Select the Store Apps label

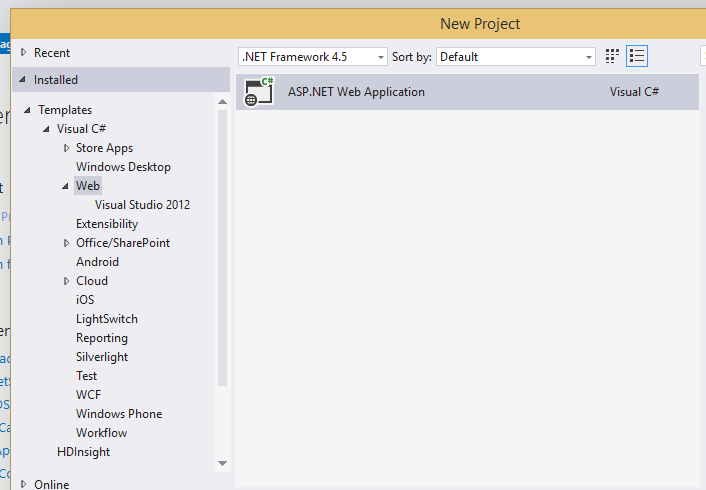point(104,148)
